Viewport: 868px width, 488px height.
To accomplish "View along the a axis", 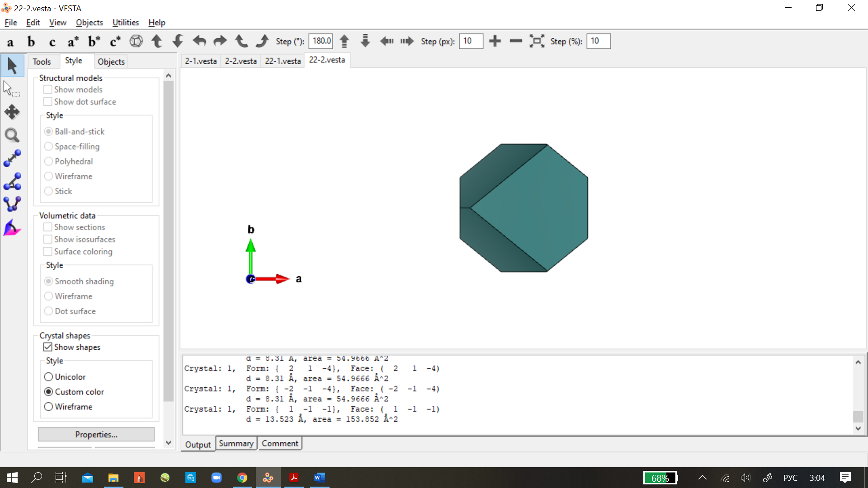I will [10, 42].
